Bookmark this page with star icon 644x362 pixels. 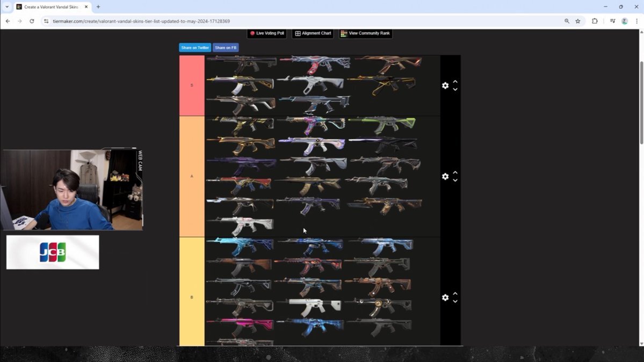click(x=578, y=21)
